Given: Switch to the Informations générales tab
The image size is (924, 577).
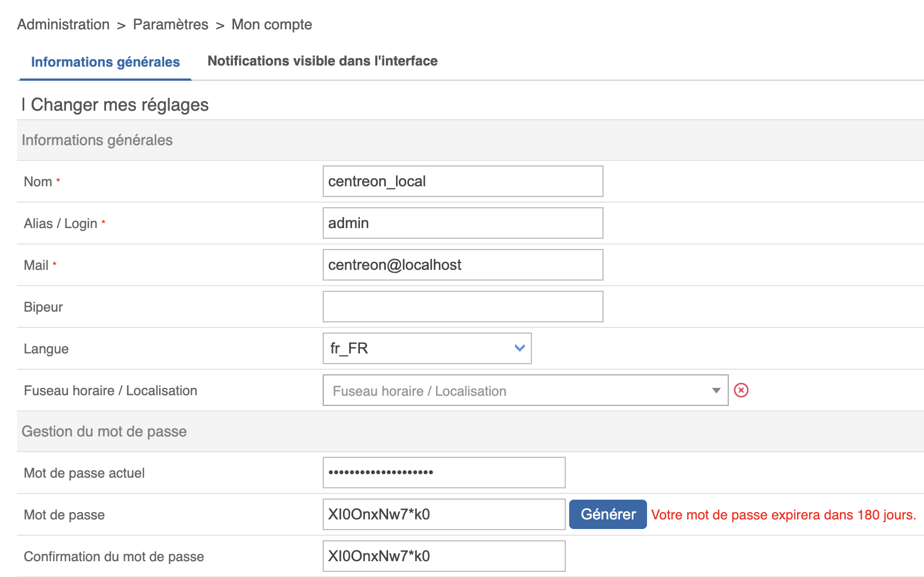Looking at the screenshot, I should pos(105,62).
